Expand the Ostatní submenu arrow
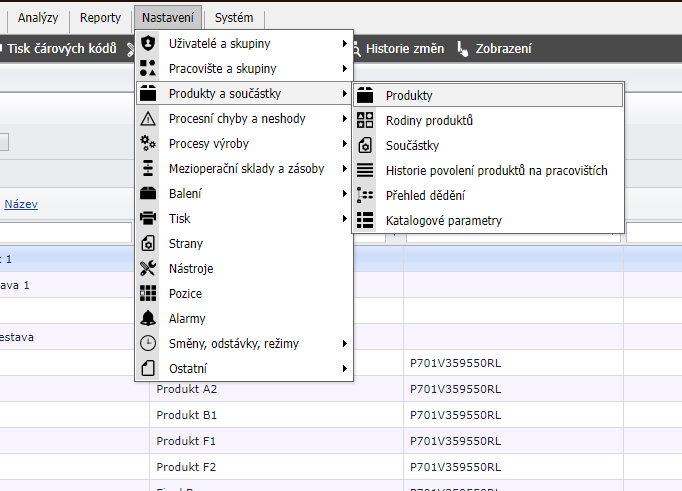The width and height of the screenshot is (682, 491). pos(344,369)
